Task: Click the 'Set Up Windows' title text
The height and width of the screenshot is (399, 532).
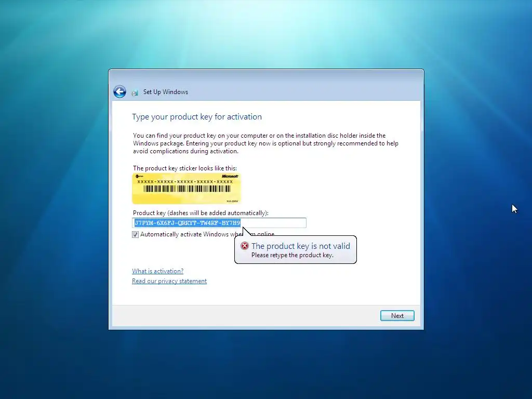Action: (166, 92)
